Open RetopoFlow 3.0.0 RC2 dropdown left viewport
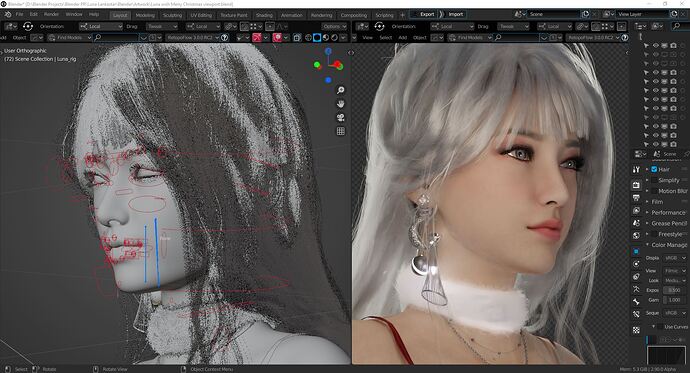 pos(192,38)
